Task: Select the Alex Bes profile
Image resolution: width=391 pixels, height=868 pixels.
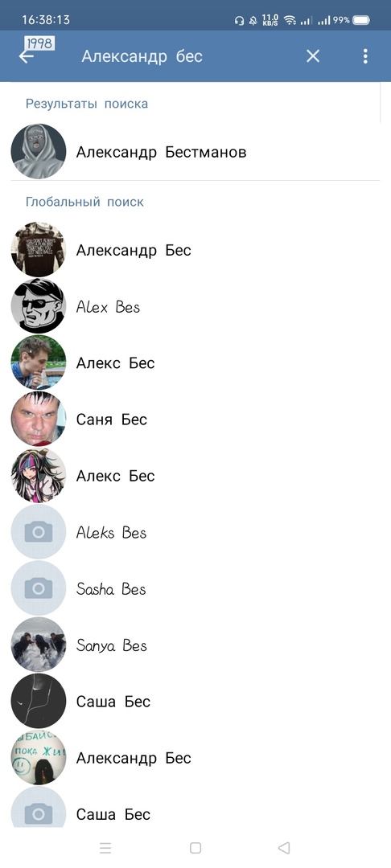Action: pyautogui.click(x=195, y=307)
